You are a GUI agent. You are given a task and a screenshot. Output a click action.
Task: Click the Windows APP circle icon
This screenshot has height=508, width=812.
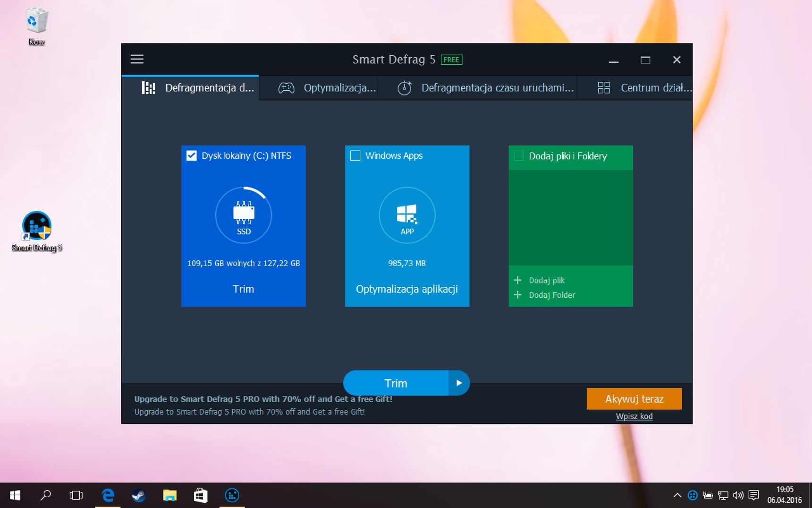[x=407, y=215]
